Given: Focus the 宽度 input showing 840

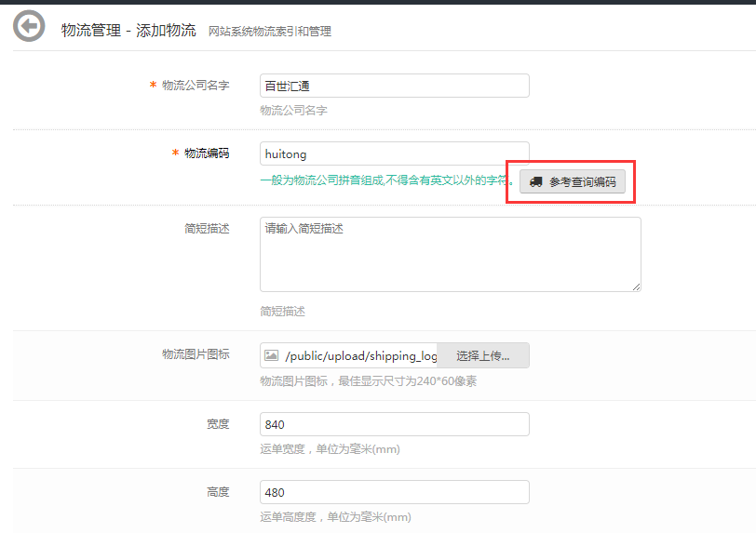Looking at the screenshot, I should [x=394, y=424].
